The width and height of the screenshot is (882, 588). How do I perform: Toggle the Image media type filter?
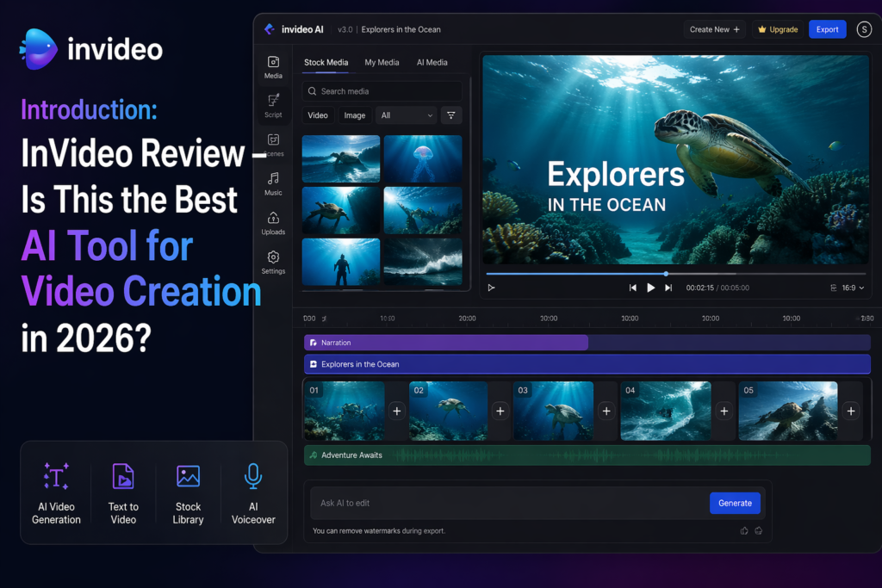click(354, 115)
